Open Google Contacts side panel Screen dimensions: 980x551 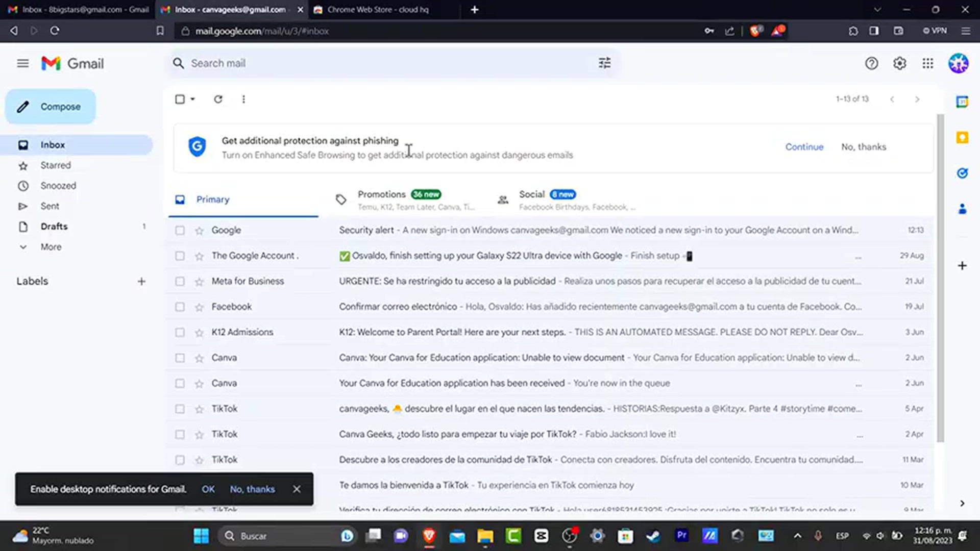pos(962,209)
